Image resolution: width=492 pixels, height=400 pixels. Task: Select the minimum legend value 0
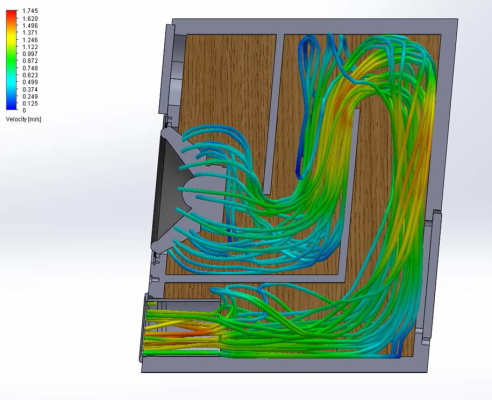pyautogui.click(x=24, y=110)
